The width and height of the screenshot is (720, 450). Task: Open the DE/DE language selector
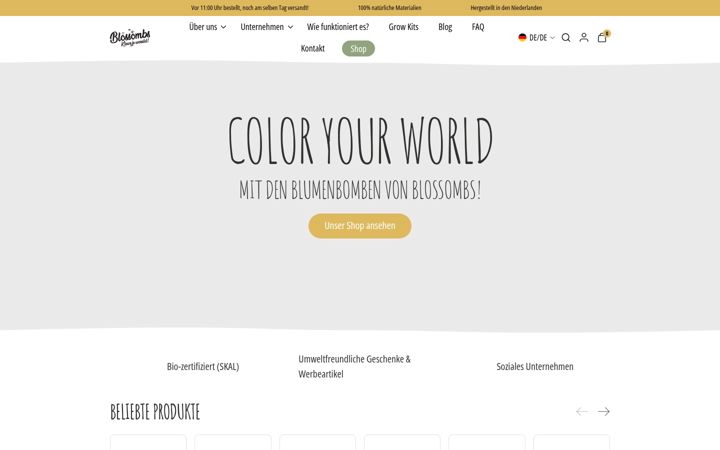[x=536, y=38]
